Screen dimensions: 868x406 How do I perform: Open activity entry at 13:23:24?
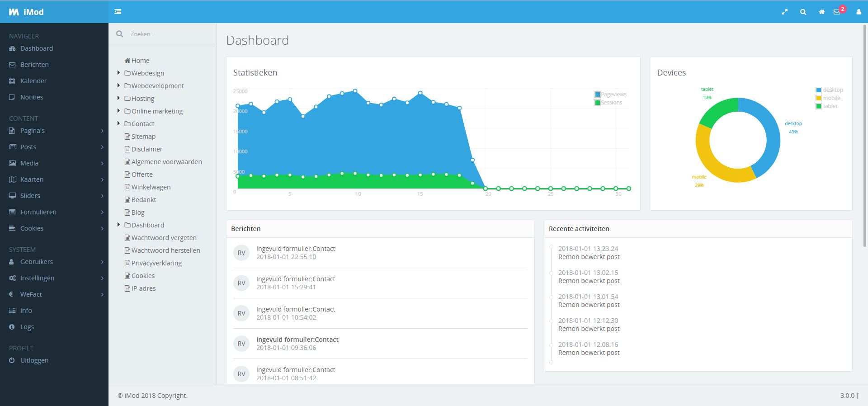tap(589, 253)
